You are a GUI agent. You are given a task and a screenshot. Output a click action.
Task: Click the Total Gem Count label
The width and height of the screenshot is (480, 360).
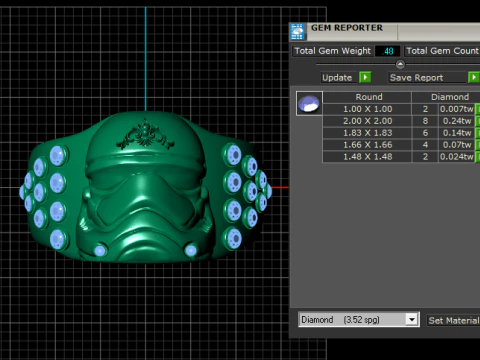click(x=442, y=51)
